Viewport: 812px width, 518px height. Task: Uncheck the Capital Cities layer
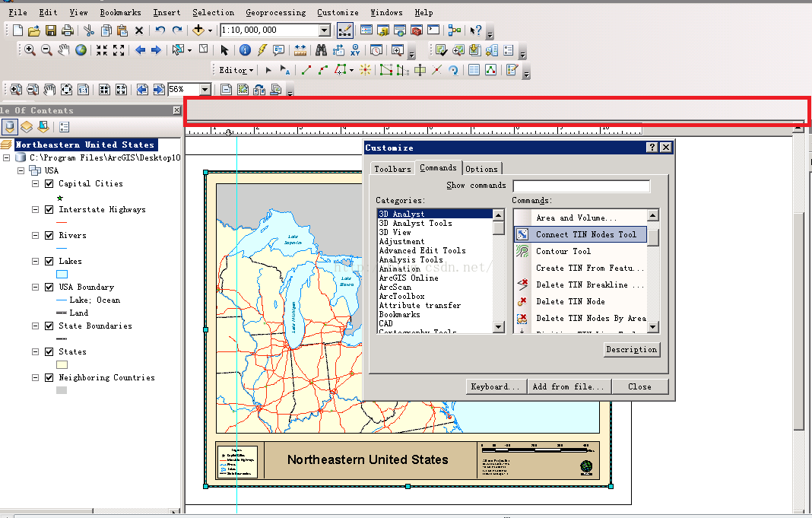click(x=49, y=184)
